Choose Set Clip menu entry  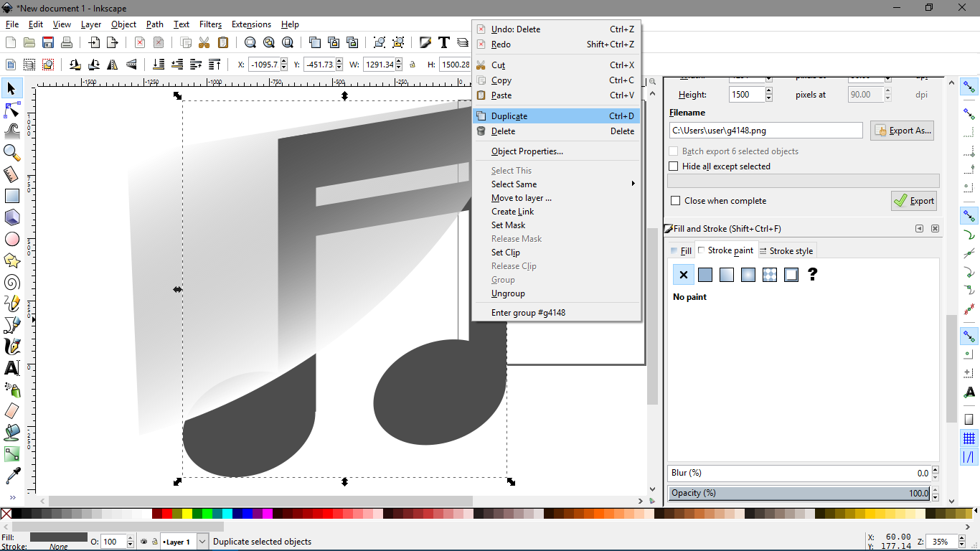(556, 253)
